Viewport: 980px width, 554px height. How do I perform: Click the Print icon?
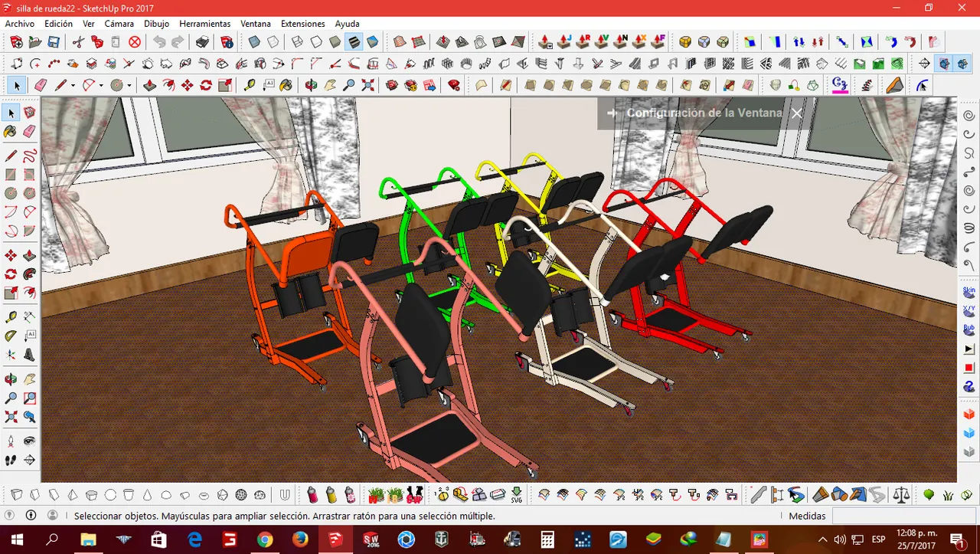pyautogui.click(x=202, y=42)
